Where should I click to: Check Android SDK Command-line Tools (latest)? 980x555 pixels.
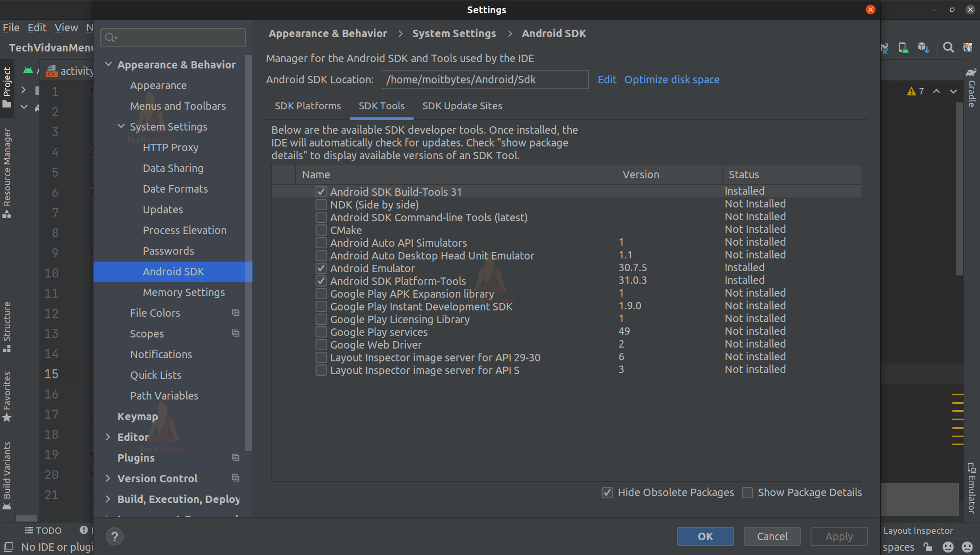(x=321, y=217)
